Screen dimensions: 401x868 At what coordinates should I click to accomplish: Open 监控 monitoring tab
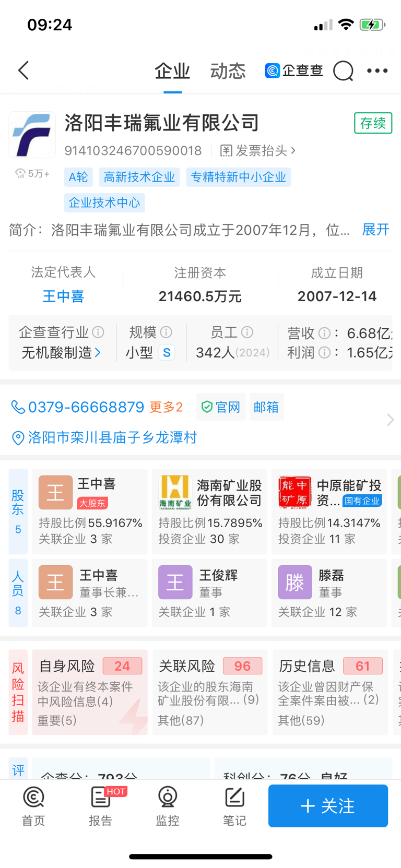point(168,806)
